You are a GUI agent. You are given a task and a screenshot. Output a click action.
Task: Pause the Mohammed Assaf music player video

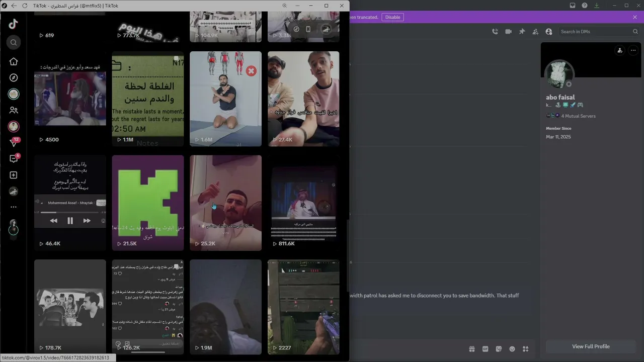coord(70,220)
